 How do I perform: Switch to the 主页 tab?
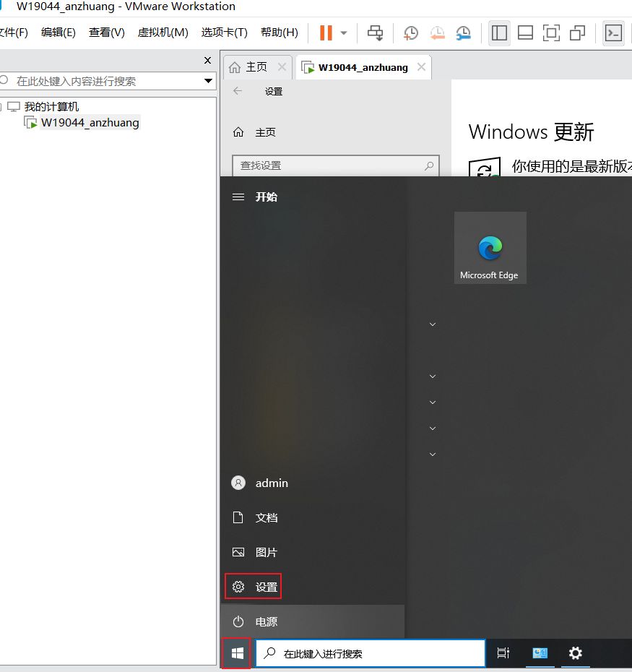click(249, 67)
